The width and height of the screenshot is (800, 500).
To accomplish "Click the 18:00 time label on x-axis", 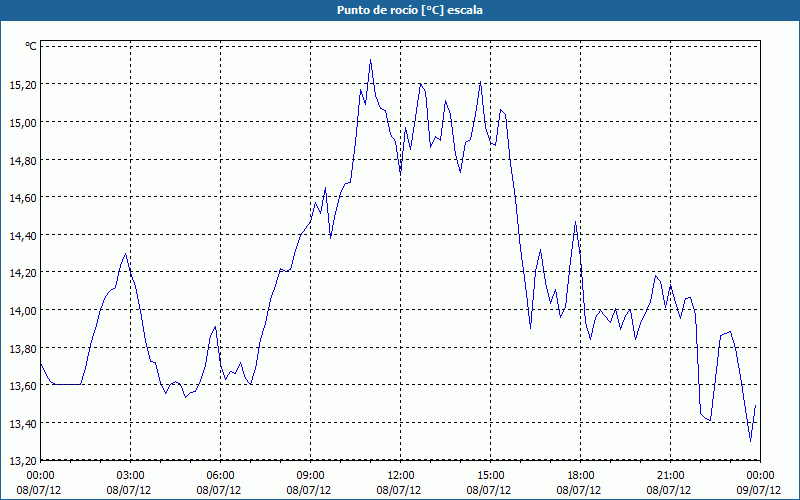I will (581, 476).
